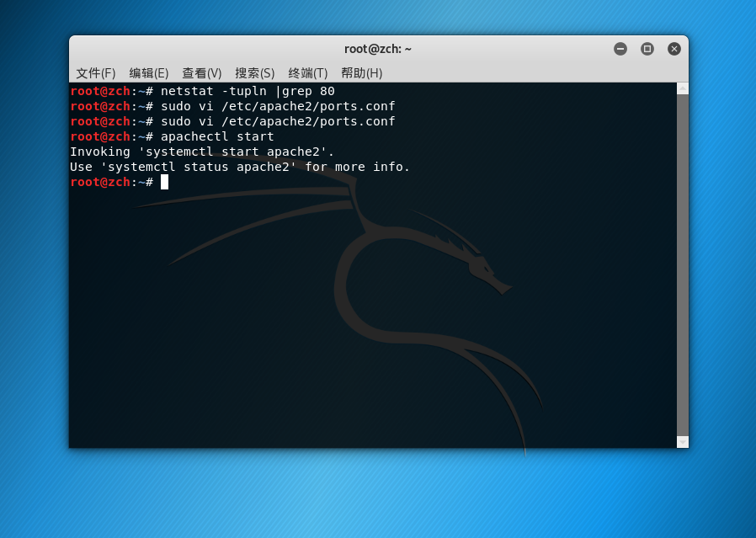Click the 'root@zch: ~' window title

pyautogui.click(x=378, y=49)
